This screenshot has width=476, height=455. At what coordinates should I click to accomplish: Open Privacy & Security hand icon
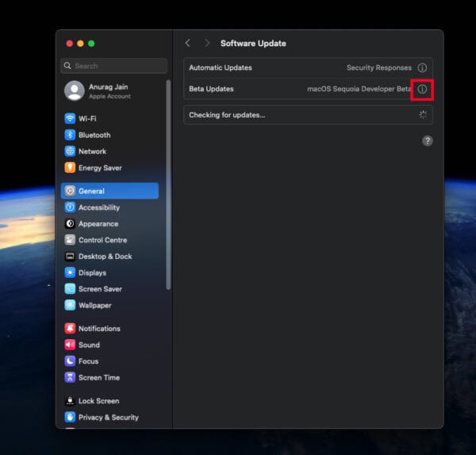point(70,417)
